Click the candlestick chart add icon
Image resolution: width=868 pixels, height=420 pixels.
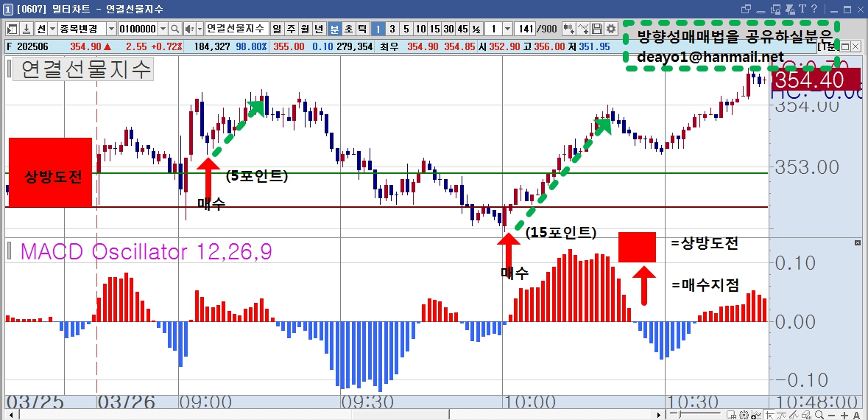568,29
